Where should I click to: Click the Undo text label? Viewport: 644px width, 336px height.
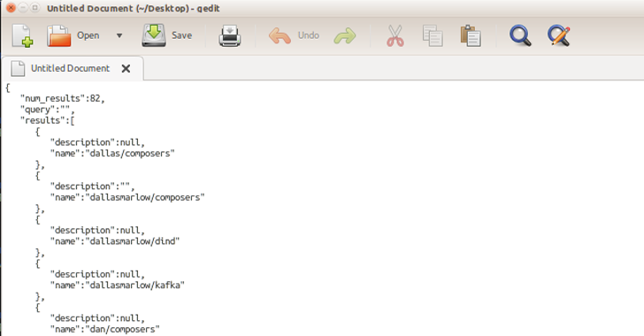coord(309,35)
